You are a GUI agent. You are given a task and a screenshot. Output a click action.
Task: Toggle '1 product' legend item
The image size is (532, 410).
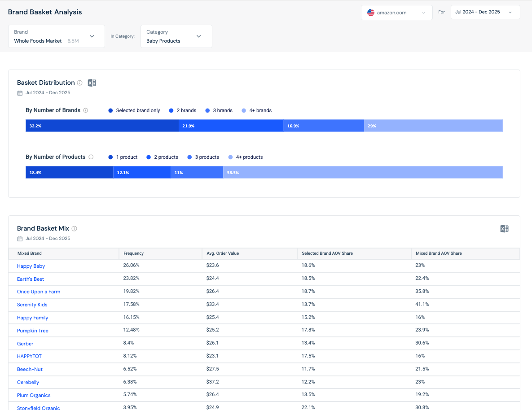[x=123, y=157]
